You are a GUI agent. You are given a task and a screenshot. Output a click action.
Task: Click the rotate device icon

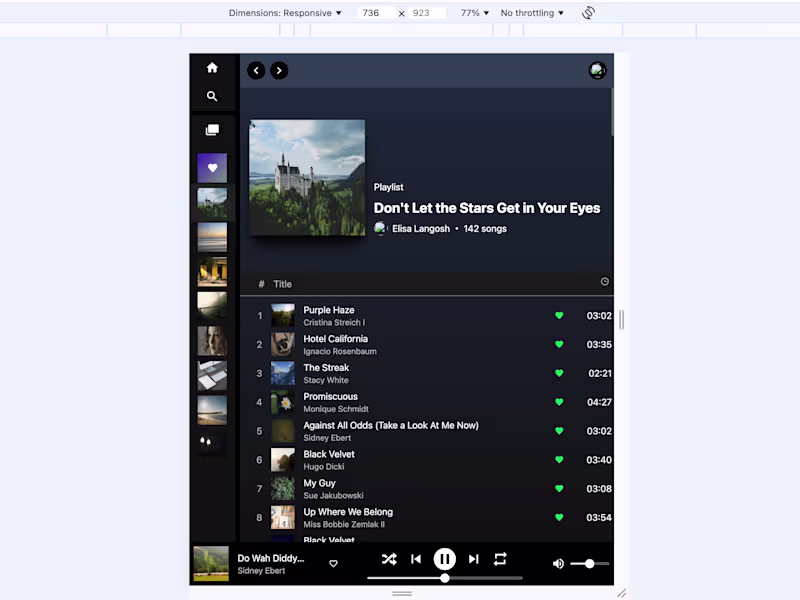click(588, 13)
